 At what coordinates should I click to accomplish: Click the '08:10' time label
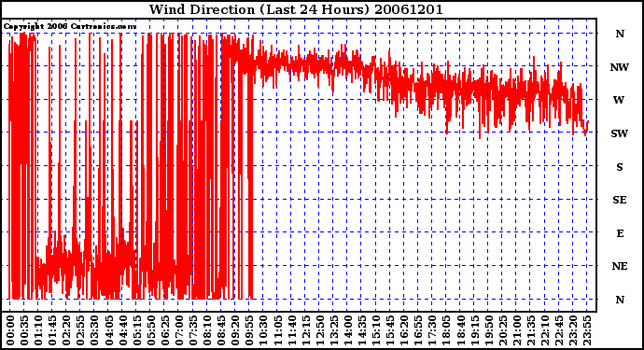pyautogui.click(x=207, y=330)
